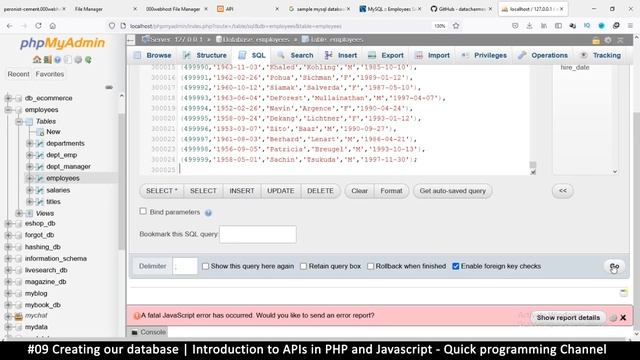640x360 pixels.
Task: Expand the Views node
Action: coord(19,213)
